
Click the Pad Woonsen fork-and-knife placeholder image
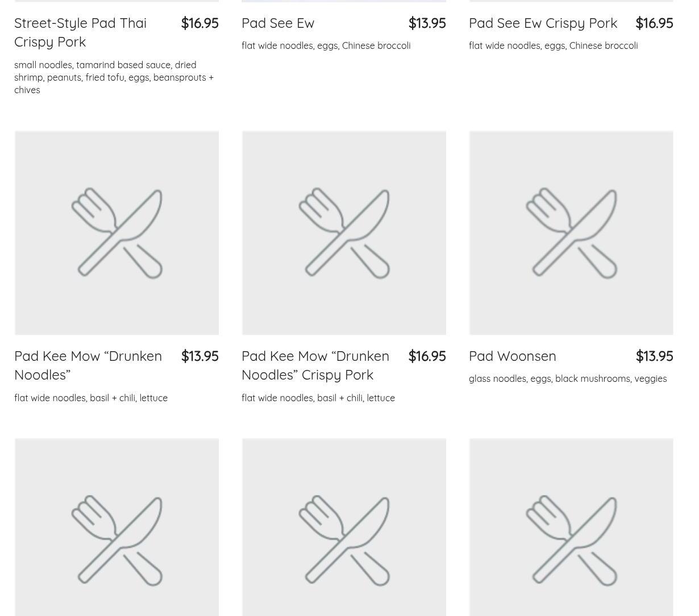(x=571, y=233)
